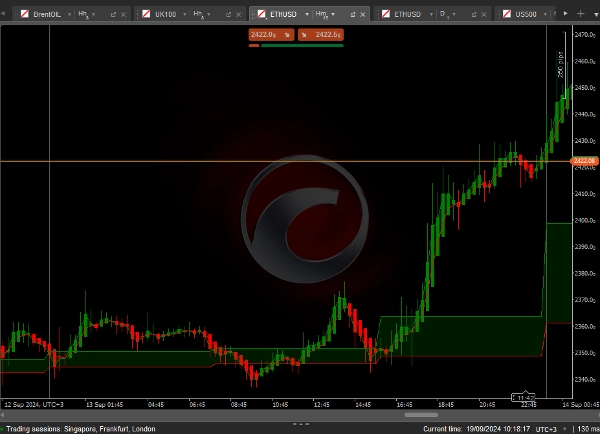Open the UK100 chart tab
This screenshot has width=600, height=434.
pyautogui.click(x=168, y=15)
